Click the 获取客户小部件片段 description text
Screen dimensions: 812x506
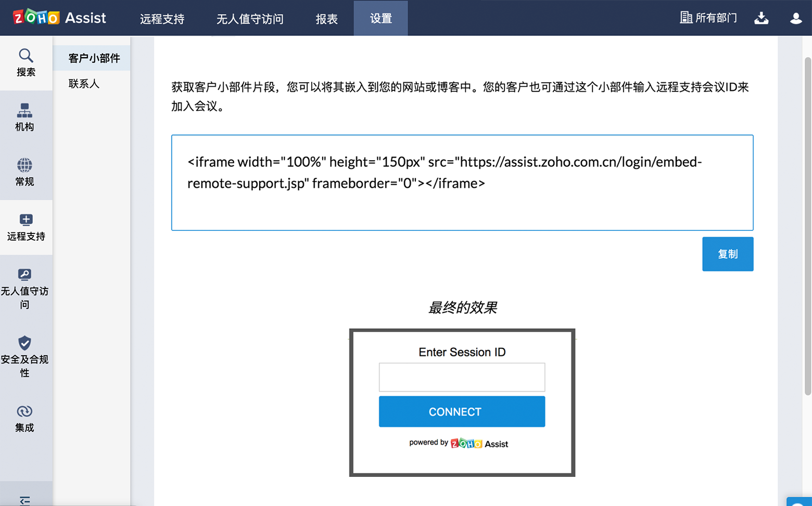[460, 96]
